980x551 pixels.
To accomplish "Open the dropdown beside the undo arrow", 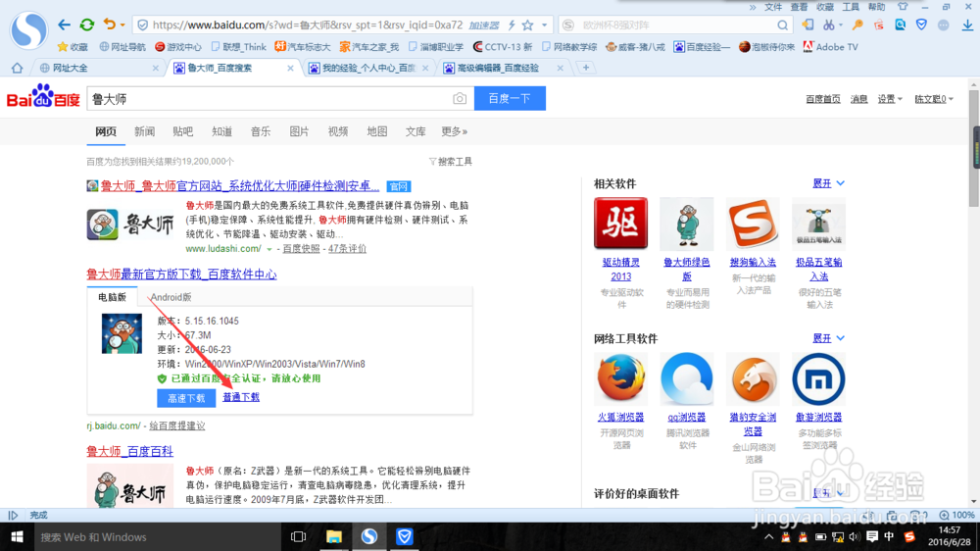I will (122, 25).
